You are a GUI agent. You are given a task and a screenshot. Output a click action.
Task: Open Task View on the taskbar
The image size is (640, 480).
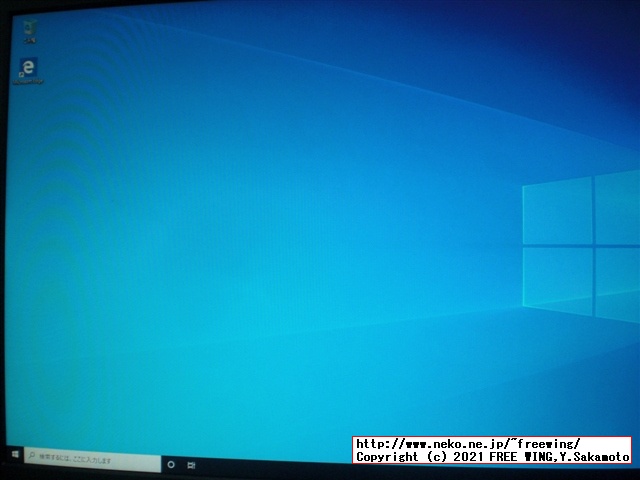(x=191, y=465)
